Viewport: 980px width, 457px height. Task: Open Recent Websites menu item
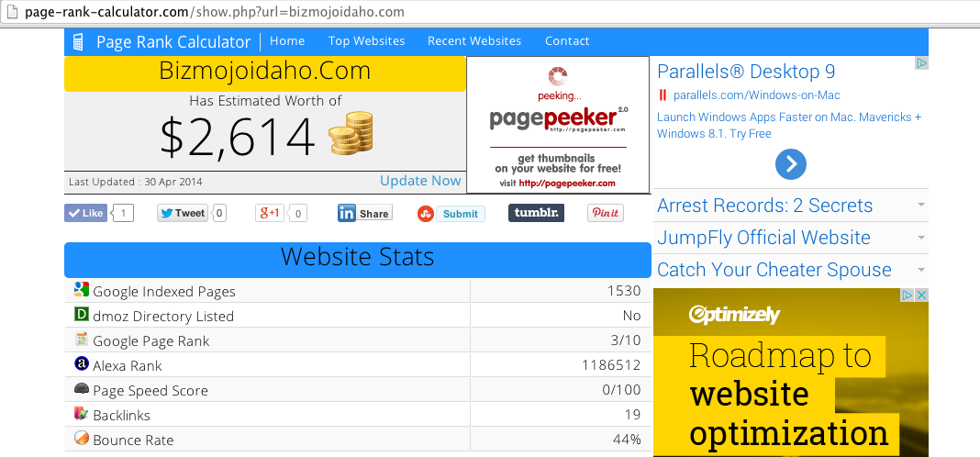[474, 41]
